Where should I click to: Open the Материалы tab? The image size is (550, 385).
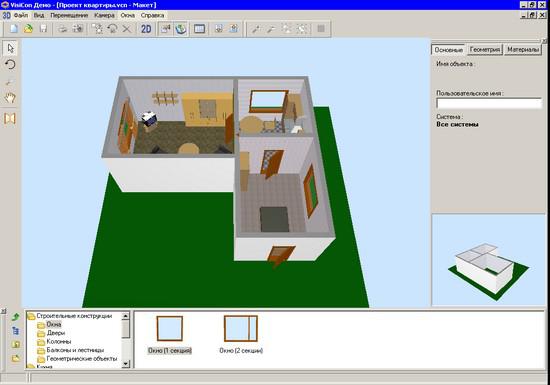click(523, 50)
